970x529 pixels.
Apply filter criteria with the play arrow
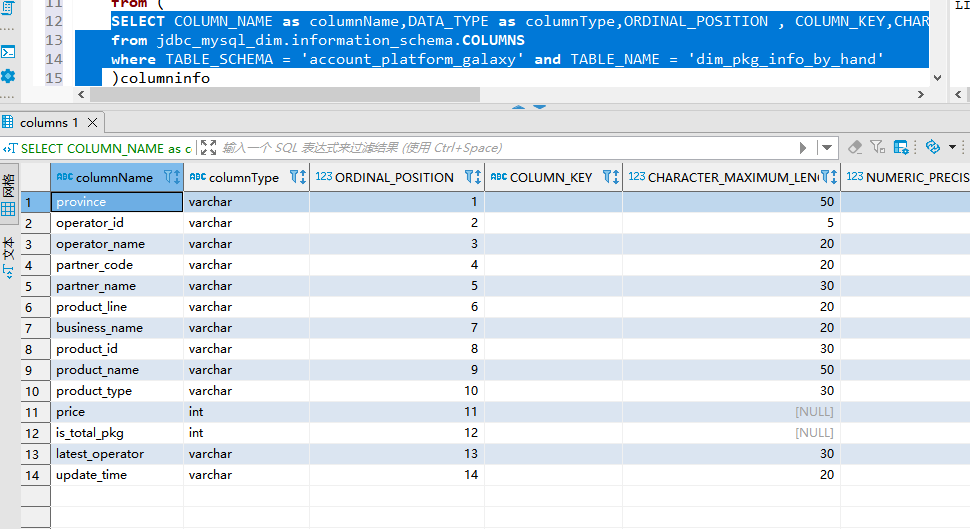pyautogui.click(x=802, y=148)
